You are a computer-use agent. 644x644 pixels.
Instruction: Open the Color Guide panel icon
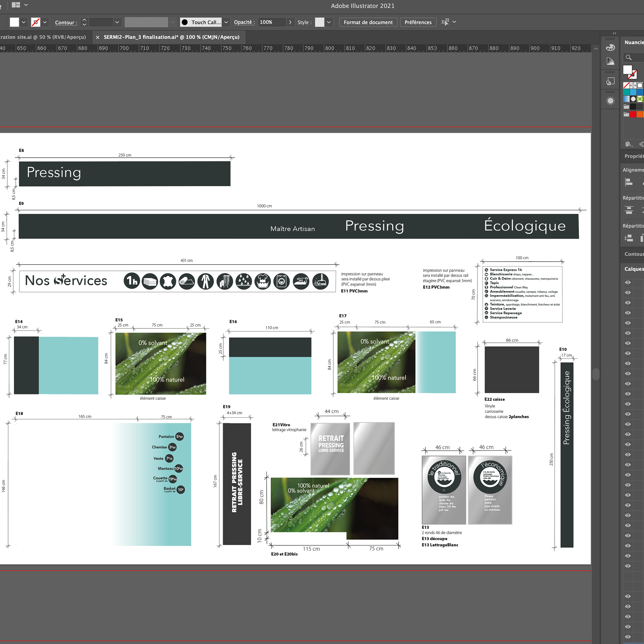point(610,61)
